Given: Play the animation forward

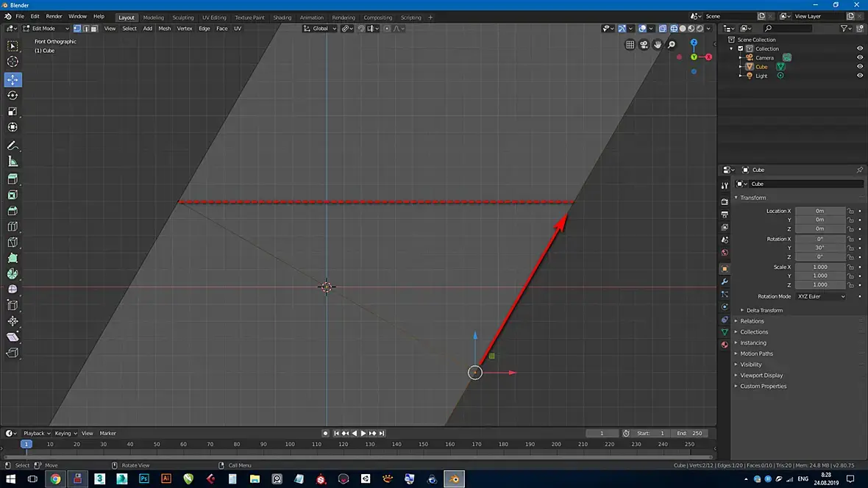Looking at the screenshot, I should [363, 433].
